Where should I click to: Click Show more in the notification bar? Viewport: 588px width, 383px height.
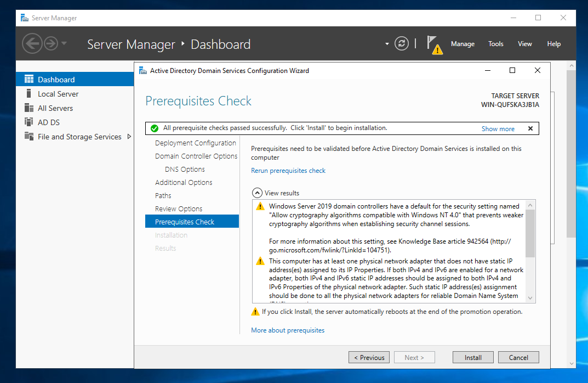[x=498, y=129]
